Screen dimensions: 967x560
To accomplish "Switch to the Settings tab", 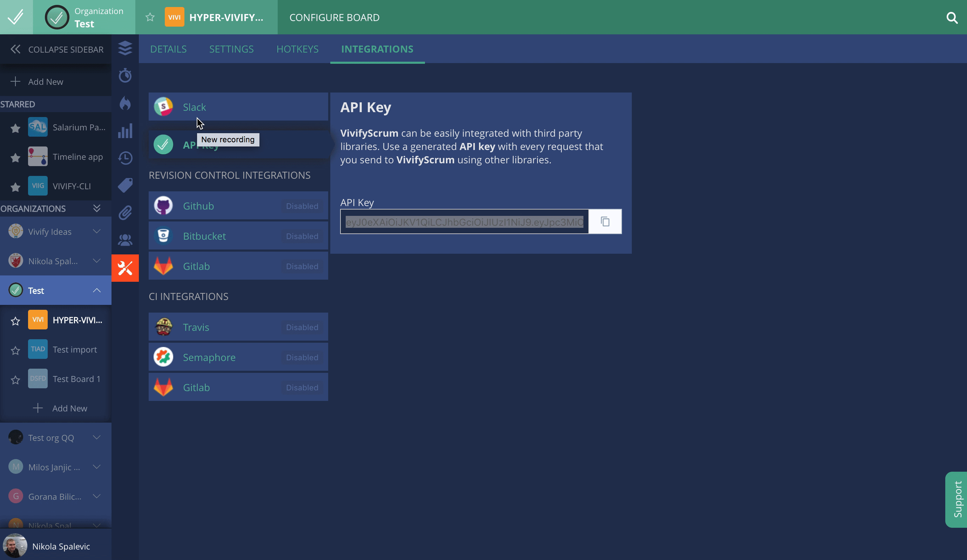I will [x=231, y=49].
